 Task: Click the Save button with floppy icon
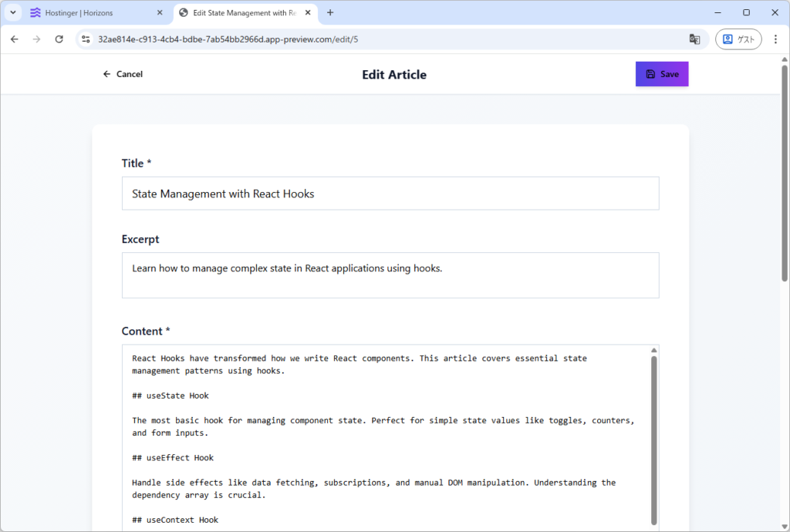point(661,74)
